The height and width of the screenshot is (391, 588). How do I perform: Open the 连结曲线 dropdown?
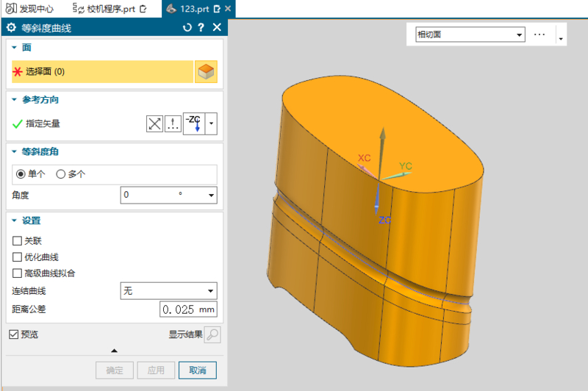coord(168,291)
